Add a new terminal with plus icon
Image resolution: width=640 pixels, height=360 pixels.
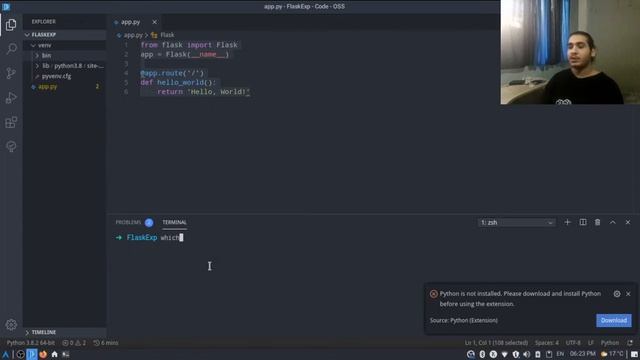point(567,222)
